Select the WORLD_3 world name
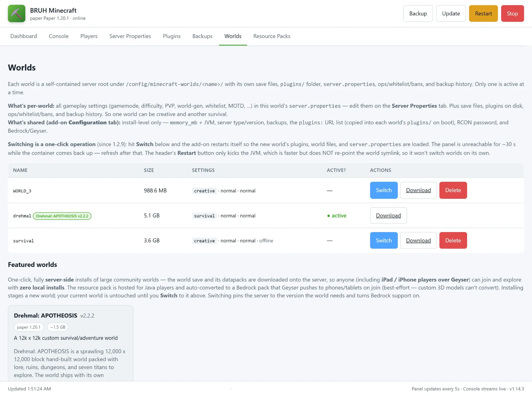 coord(22,191)
